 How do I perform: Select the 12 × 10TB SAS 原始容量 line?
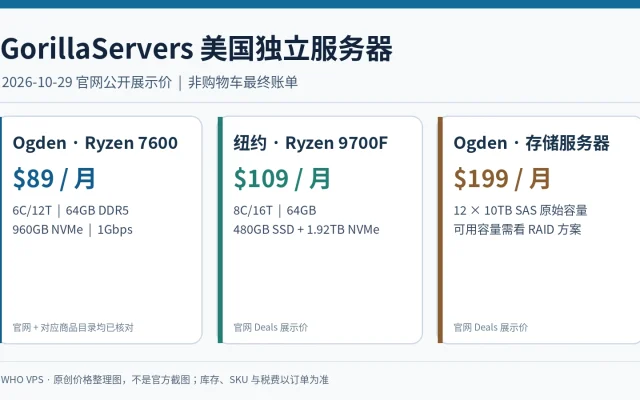[x=520, y=211]
